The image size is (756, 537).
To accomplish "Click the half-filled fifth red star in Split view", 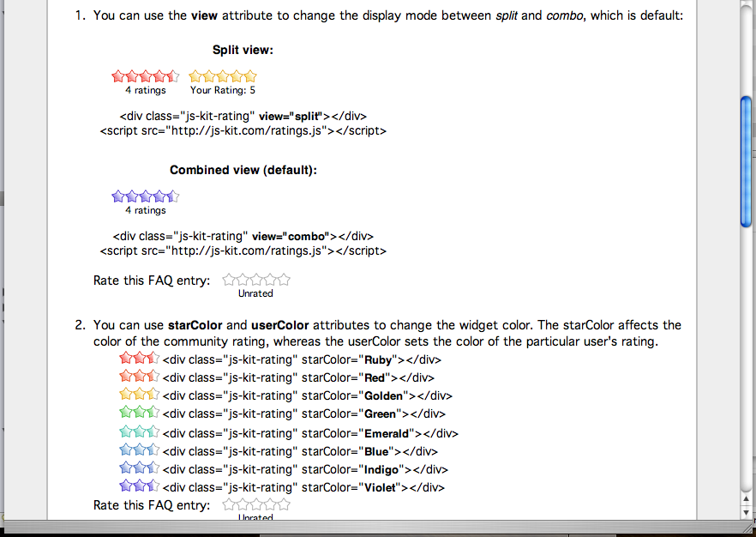I will tap(173, 76).
